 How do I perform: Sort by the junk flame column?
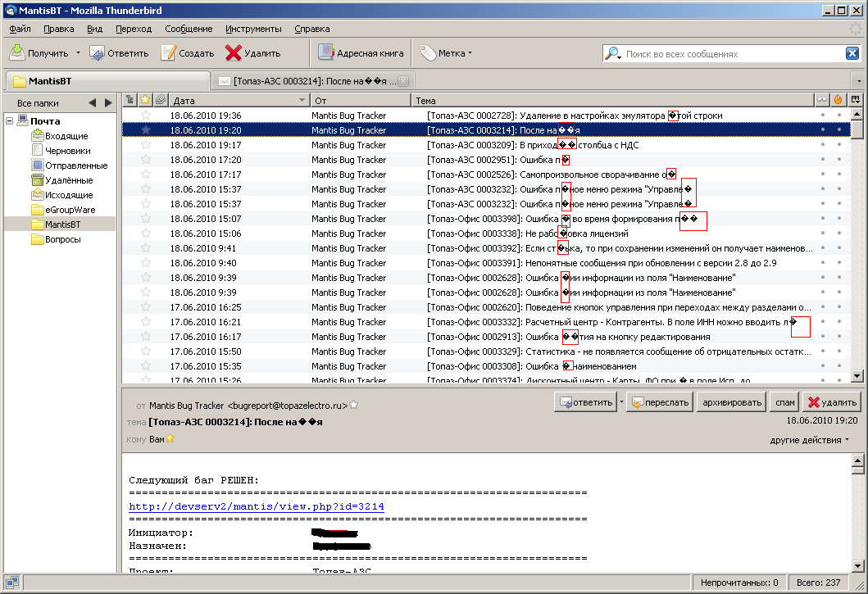click(838, 100)
